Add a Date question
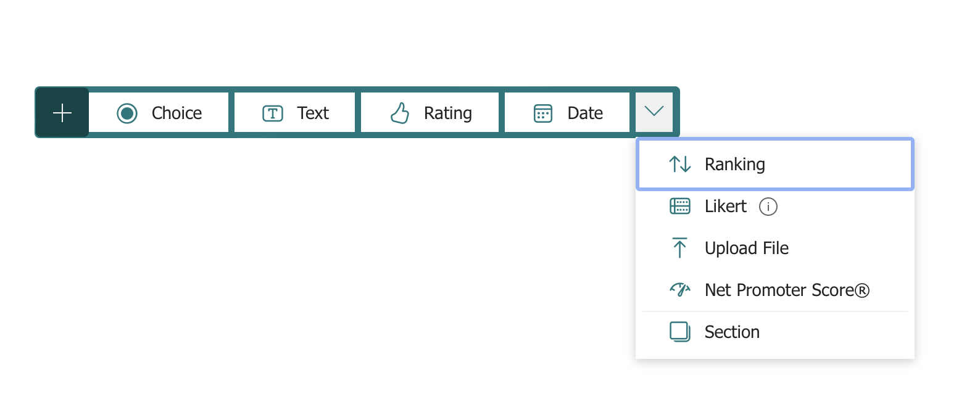This screenshot has width=980, height=407. click(x=567, y=112)
